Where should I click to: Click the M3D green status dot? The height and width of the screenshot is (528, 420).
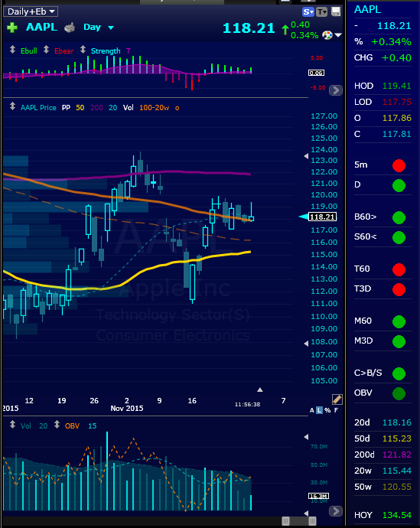399,341
